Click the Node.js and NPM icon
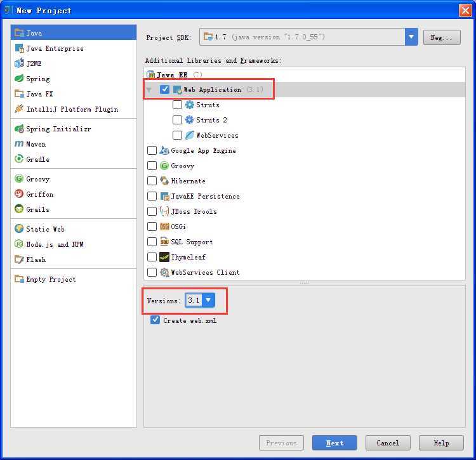Screen dimensions: 476x460 point(19,244)
